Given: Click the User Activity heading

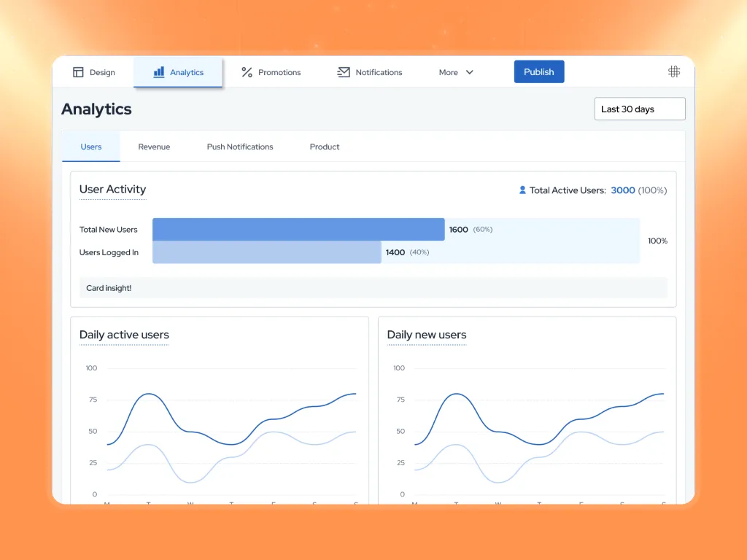Looking at the screenshot, I should coord(112,189).
